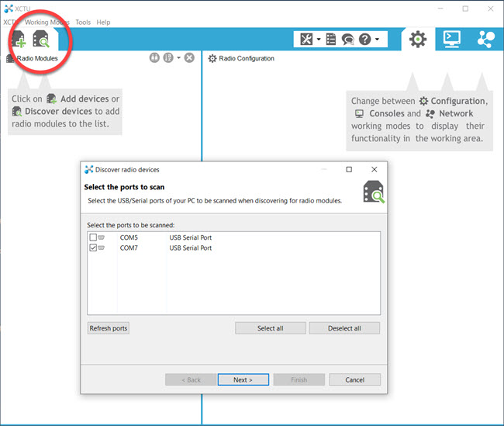This screenshot has height=426, width=504.
Task: Click the Add devices icon
Action: point(19,40)
